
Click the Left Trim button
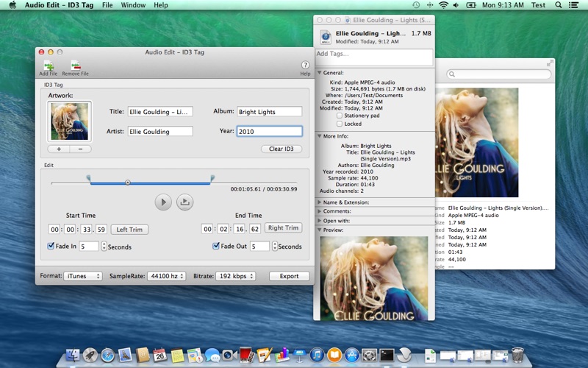click(x=129, y=230)
